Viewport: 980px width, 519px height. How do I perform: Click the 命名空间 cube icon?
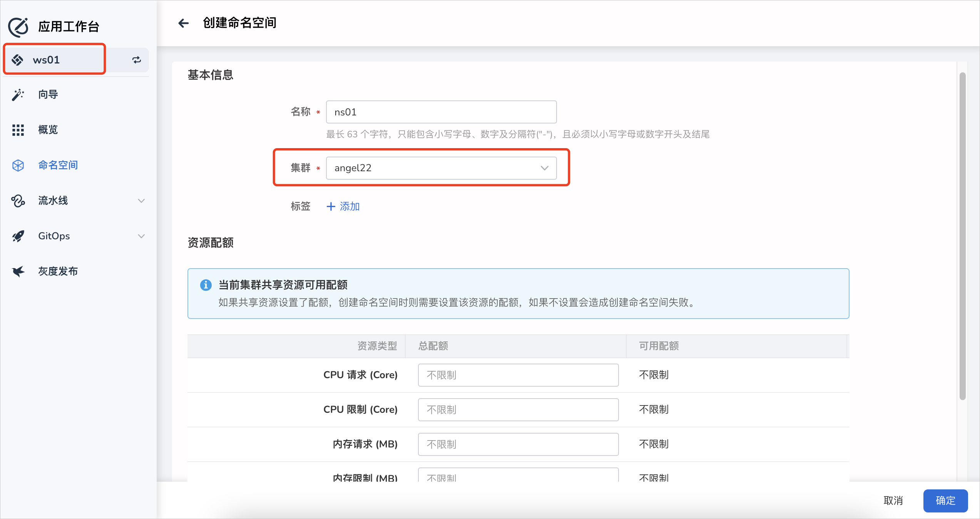[x=18, y=165]
